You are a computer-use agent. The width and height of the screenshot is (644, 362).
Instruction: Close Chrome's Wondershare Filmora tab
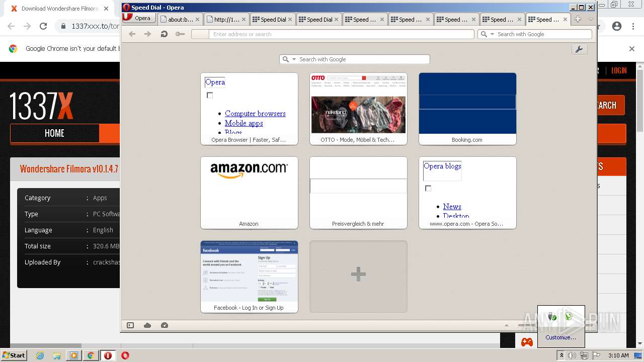click(106, 9)
